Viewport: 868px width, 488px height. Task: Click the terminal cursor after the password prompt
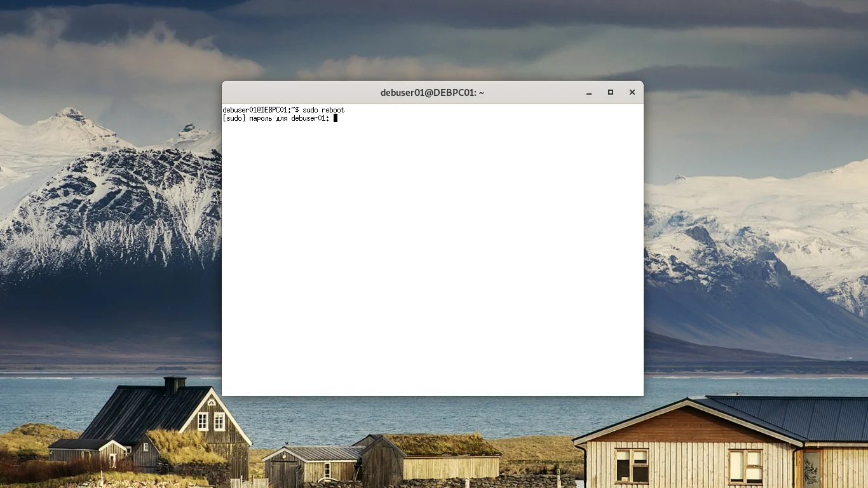coord(336,118)
